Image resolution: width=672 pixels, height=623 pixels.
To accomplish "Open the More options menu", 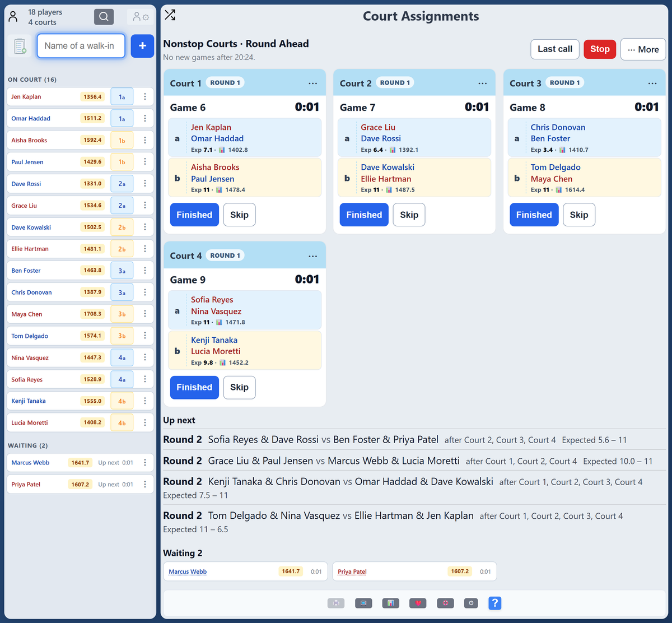I will tap(643, 49).
